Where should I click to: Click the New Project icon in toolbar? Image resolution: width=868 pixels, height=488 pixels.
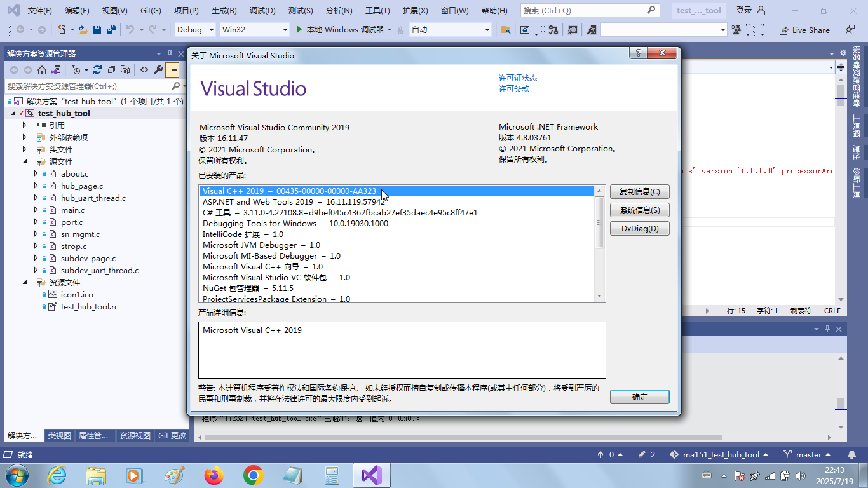coord(62,30)
